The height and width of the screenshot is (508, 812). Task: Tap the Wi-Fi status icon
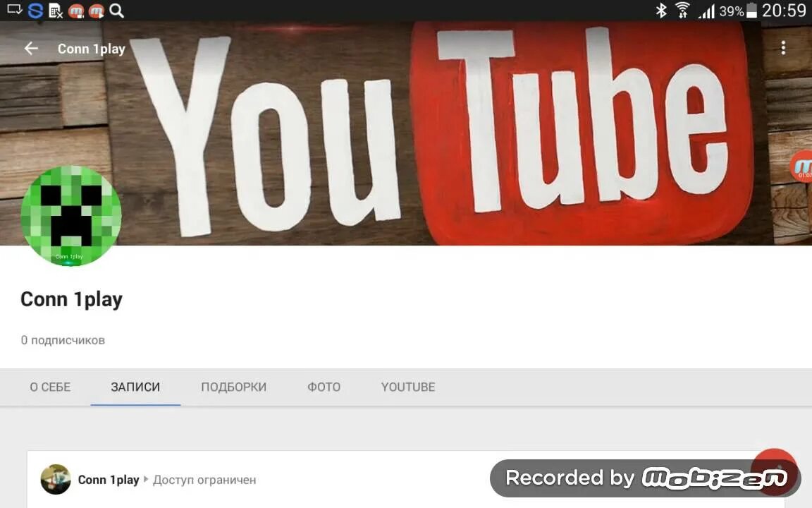(x=682, y=11)
